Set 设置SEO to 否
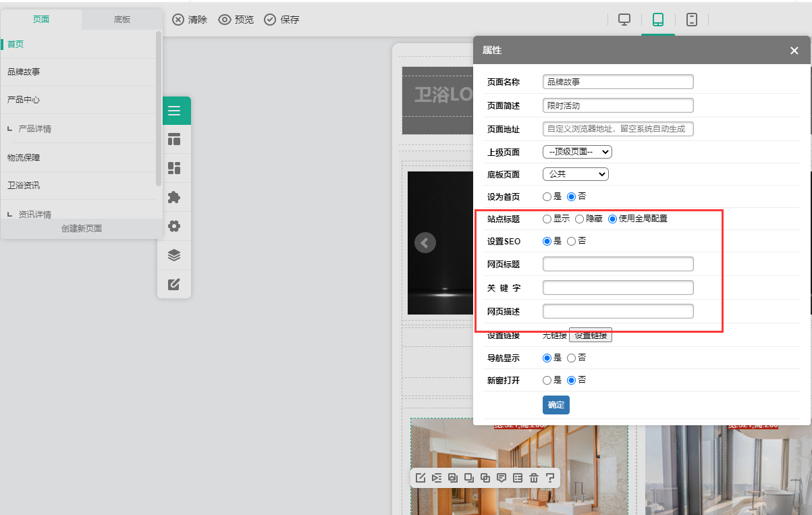Viewport: 812px width, 515px height. 571,241
